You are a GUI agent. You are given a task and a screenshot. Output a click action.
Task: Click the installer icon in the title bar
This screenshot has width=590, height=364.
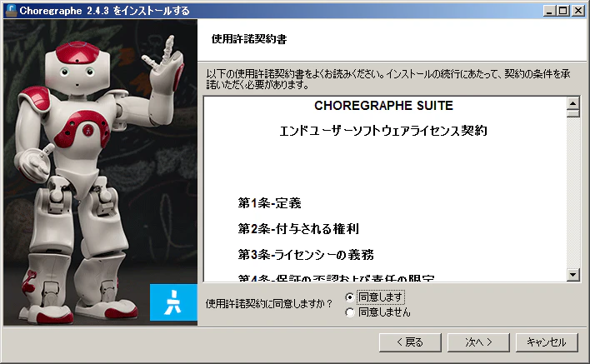point(12,11)
